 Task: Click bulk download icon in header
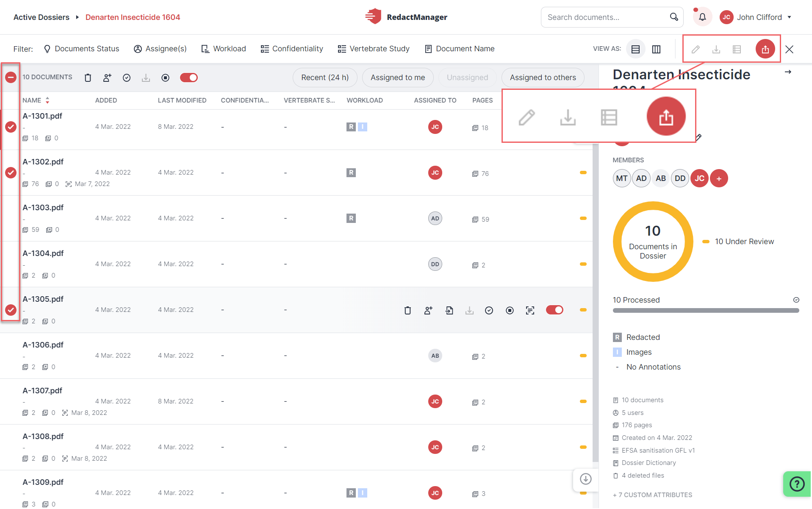(146, 78)
